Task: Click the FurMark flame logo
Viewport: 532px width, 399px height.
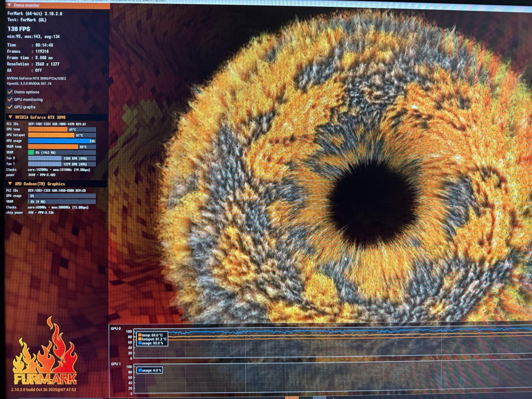Action: [45, 351]
